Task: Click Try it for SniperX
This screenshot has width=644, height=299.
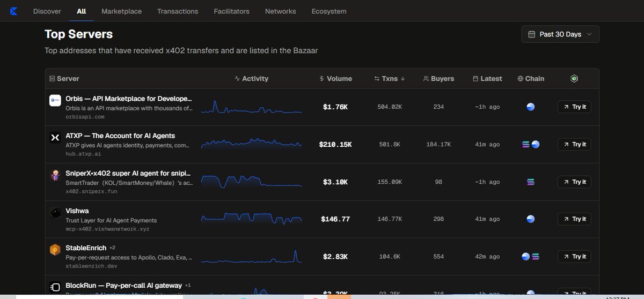Action: [574, 182]
